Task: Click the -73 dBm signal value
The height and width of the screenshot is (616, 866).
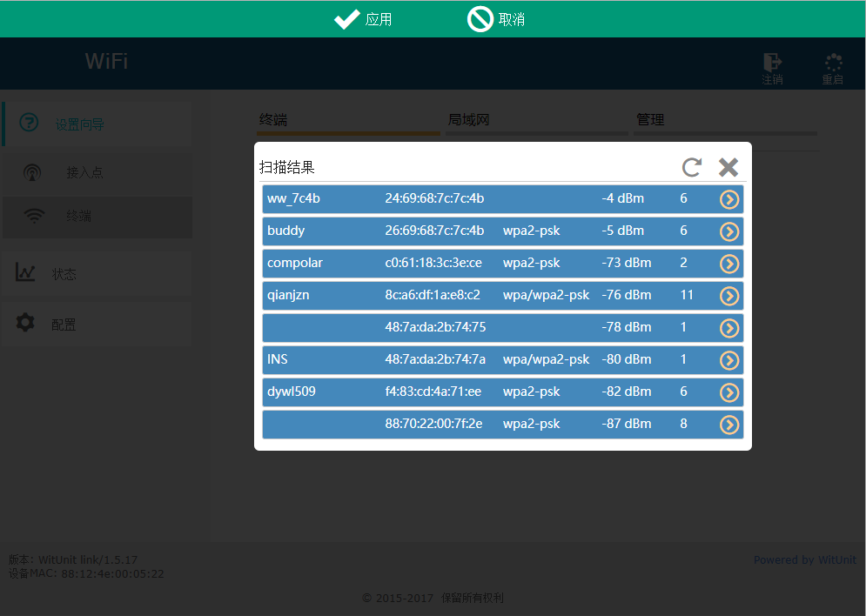Action: coord(627,263)
